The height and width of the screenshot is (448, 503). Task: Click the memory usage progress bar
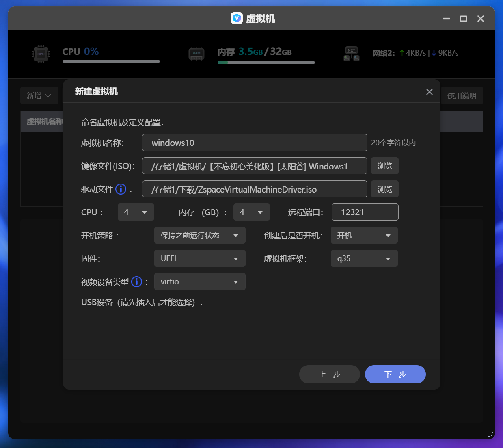pos(266,63)
